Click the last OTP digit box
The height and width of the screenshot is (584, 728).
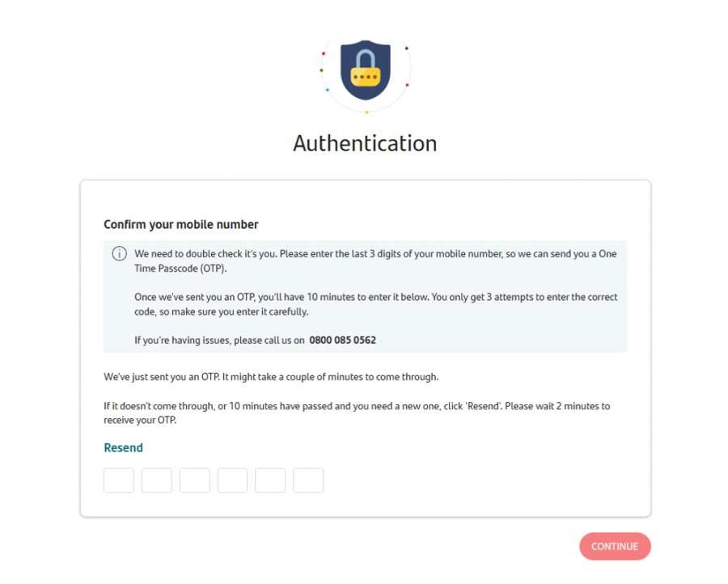308,480
